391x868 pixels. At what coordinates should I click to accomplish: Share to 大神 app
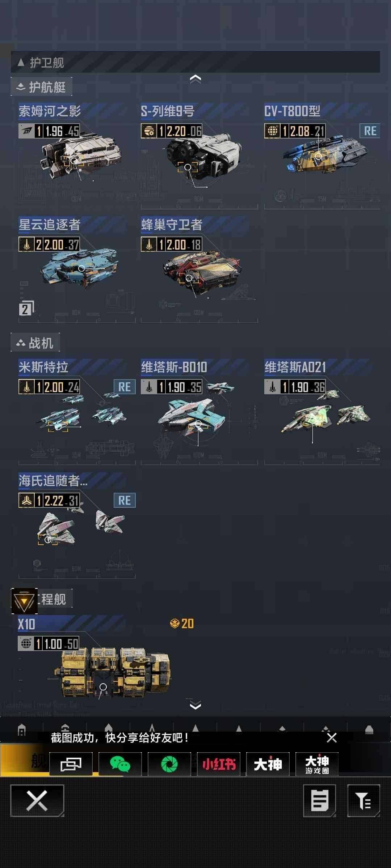(268, 764)
